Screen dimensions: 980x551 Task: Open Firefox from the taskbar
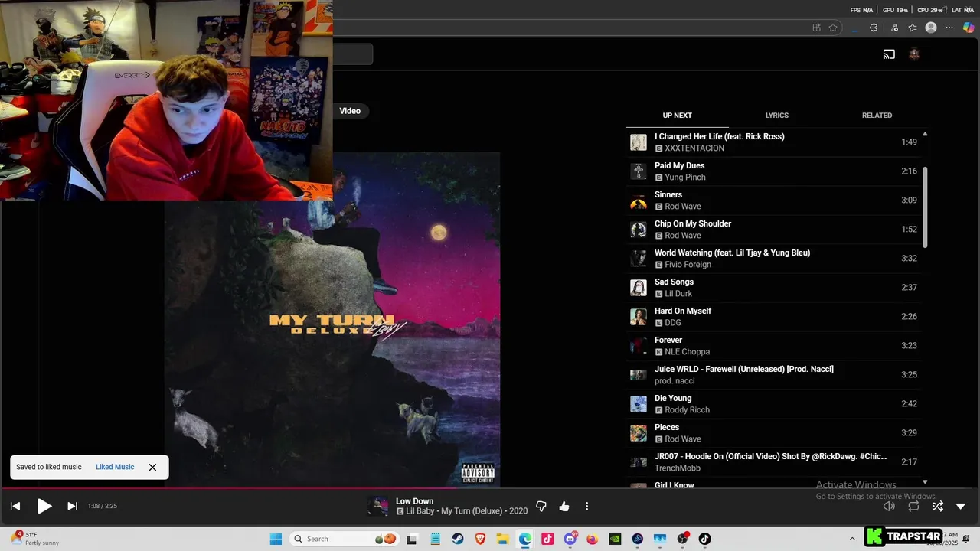tap(593, 539)
